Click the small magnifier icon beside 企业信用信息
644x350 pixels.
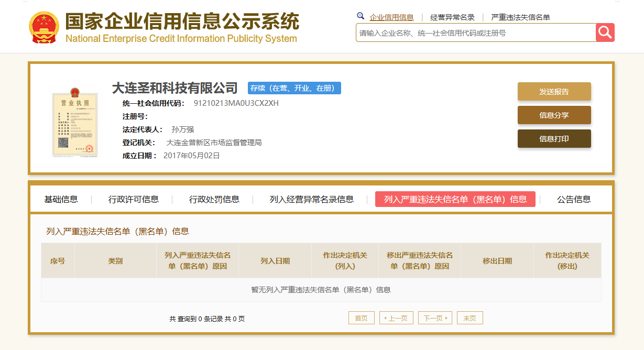361,16
